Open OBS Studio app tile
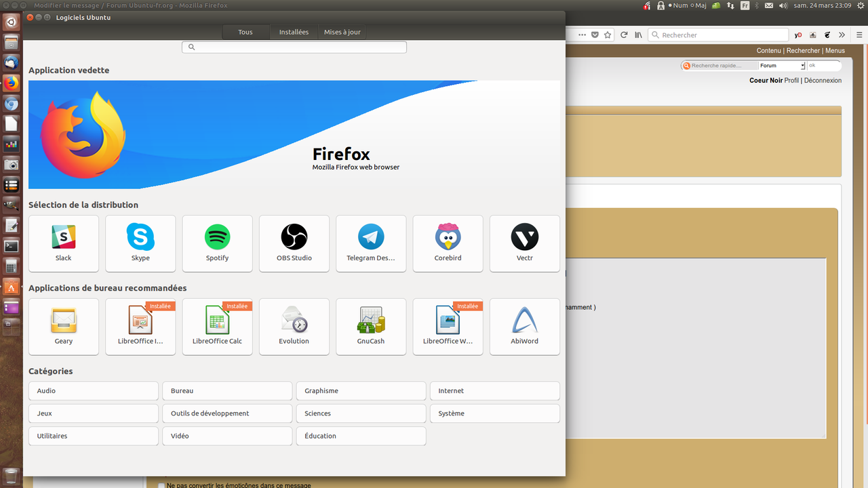Screen dimensions: 868x488 tap(294, 243)
